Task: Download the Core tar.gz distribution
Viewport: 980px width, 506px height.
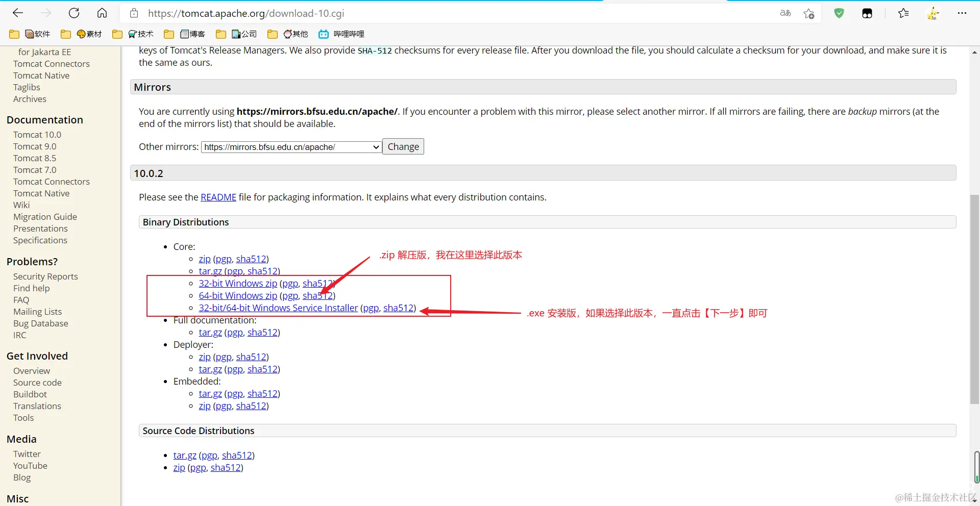Action: [x=210, y=271]
